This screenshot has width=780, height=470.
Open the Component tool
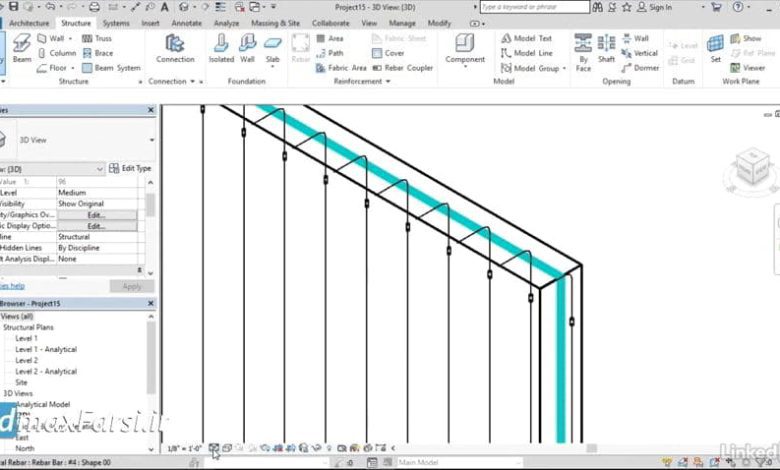coord(465,49)
